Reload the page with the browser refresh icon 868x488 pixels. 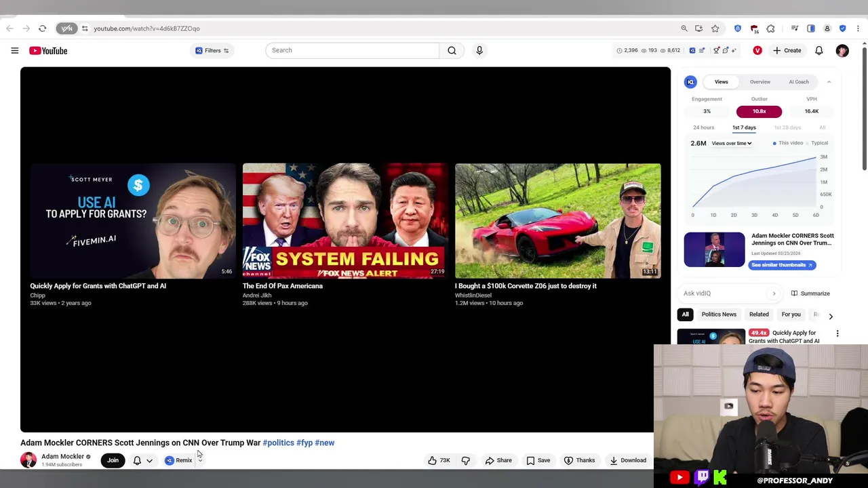pos(42,28)
